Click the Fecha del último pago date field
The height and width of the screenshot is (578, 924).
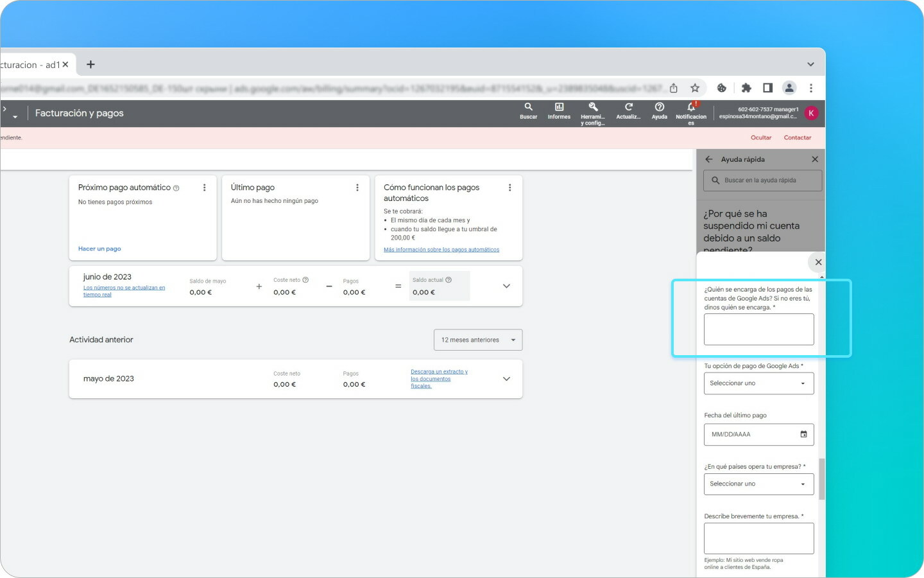[x=759, y=435]
